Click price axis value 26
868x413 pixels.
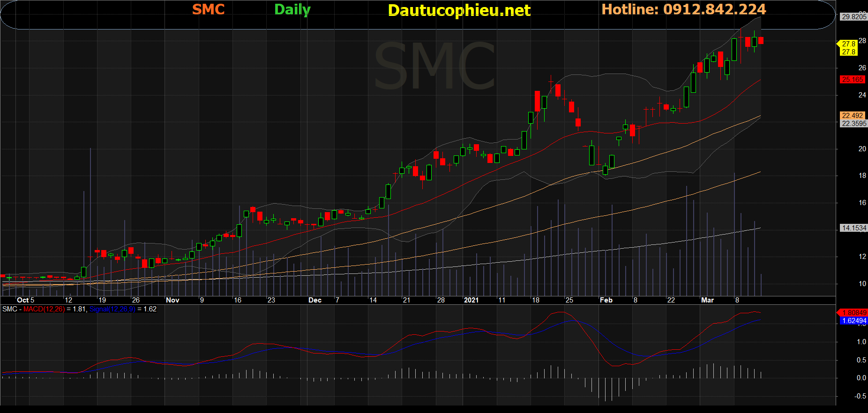862,68
